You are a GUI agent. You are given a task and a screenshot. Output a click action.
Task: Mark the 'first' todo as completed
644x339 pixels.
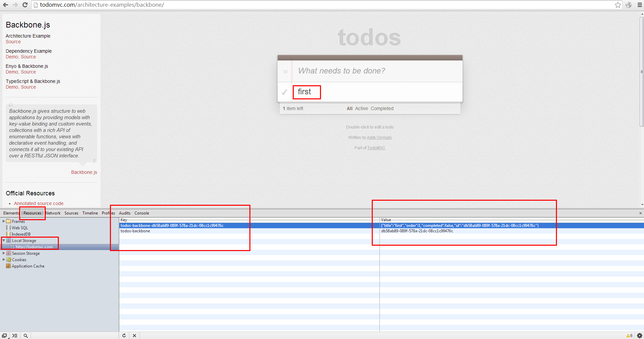click(284, 92)
